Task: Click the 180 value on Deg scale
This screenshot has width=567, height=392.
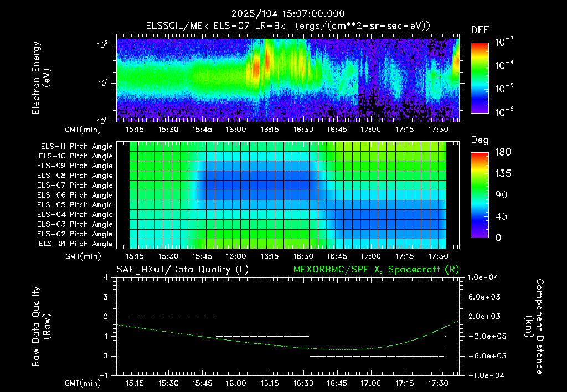Action: (503, 152)
